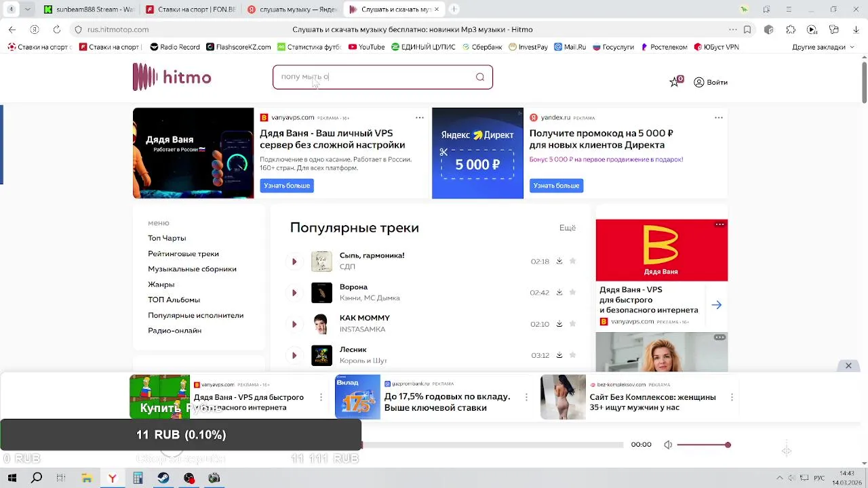Viewport: 868px width, 488px height.
Task: Download the track КАК MOMMY
Action: tap(559, 323)
